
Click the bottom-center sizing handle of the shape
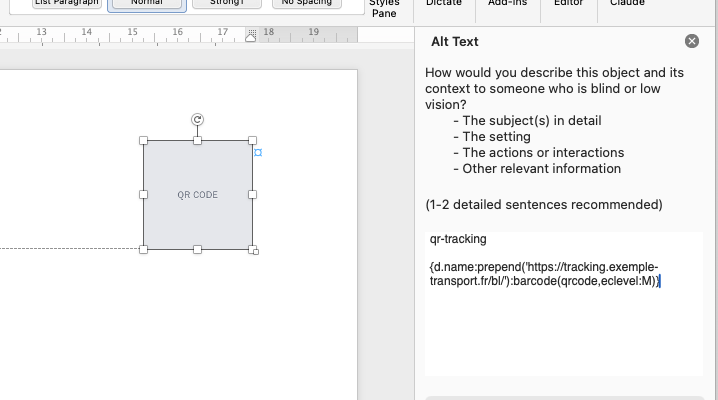(197, 249)
